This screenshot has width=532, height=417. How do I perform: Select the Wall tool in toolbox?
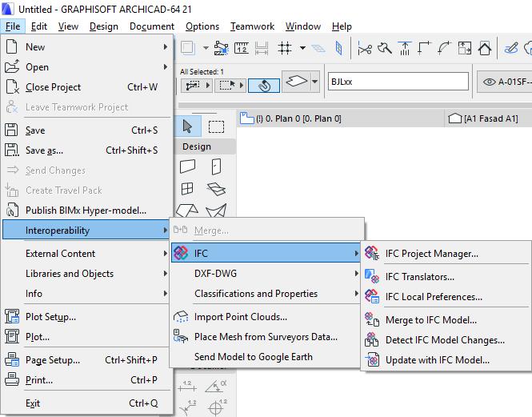(x=188, y=166)
